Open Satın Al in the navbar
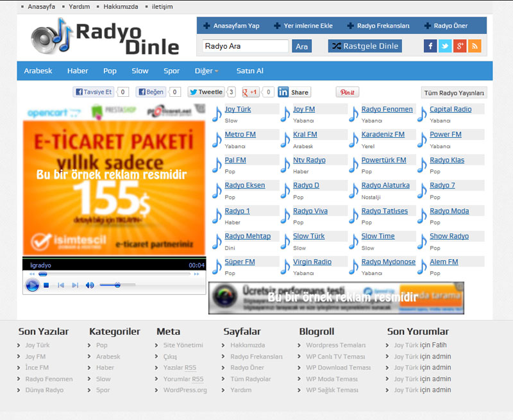 tap(249, 71)
